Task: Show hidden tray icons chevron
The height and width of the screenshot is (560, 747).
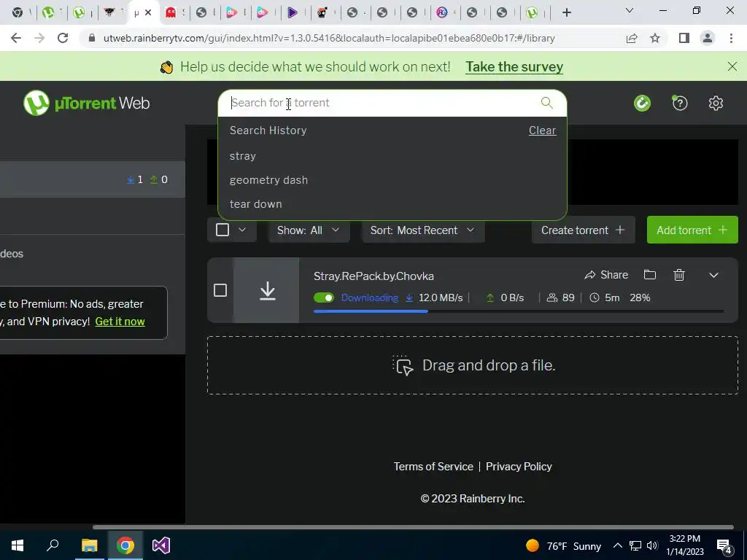Action: click(x=617, y=545)
